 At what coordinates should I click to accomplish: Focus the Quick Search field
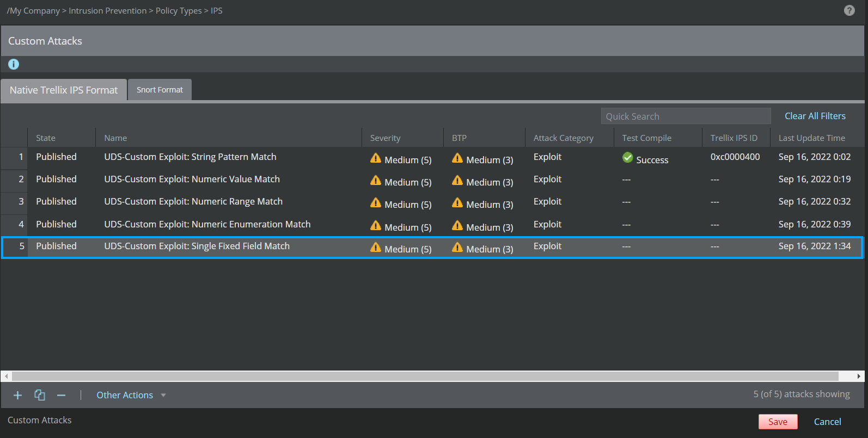tap(686, 116)
